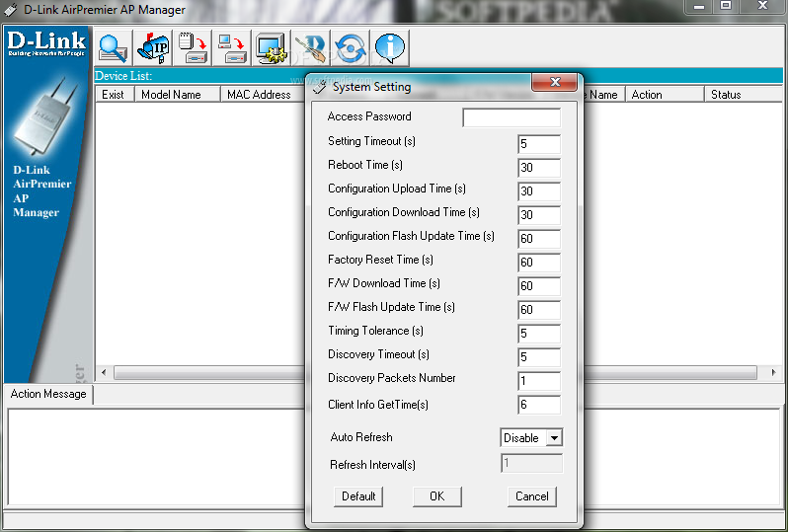
Task: Click the D-Link setup wizard tool icon
Action: pos(311,48)
